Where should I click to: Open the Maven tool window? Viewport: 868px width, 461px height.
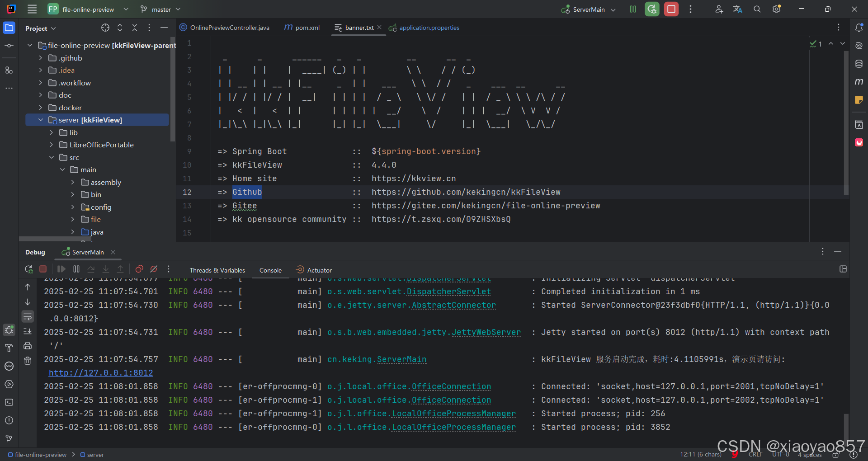point(859,82)
